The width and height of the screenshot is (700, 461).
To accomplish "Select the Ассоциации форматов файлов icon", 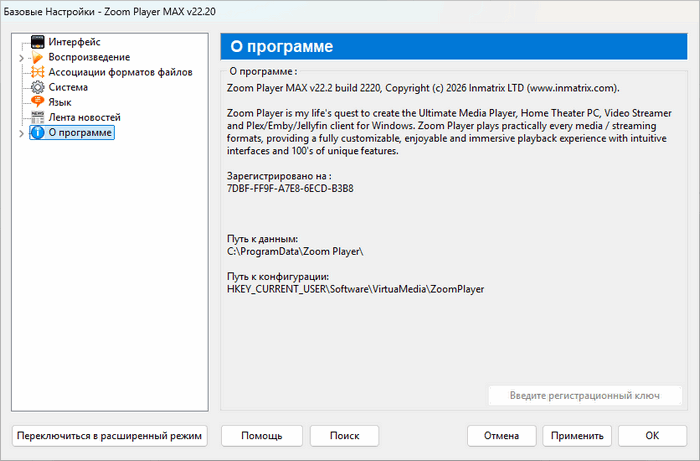I will (38, 72).
